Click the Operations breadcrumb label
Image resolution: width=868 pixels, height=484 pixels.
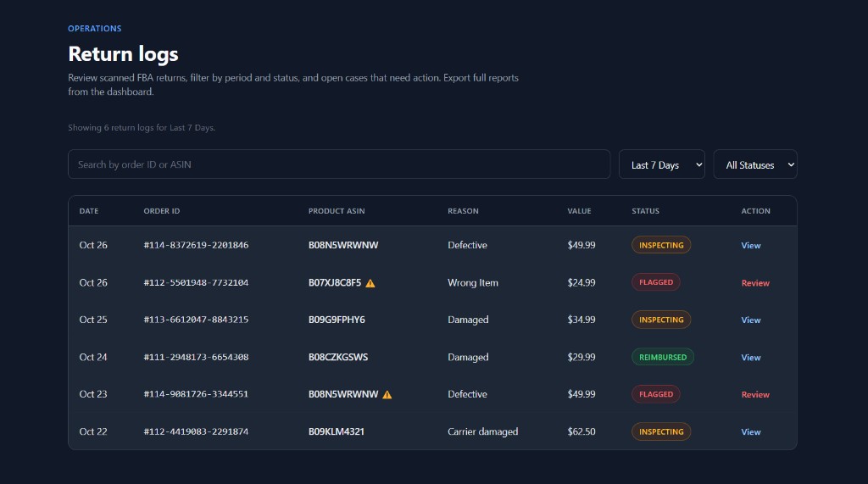(95, 28)
